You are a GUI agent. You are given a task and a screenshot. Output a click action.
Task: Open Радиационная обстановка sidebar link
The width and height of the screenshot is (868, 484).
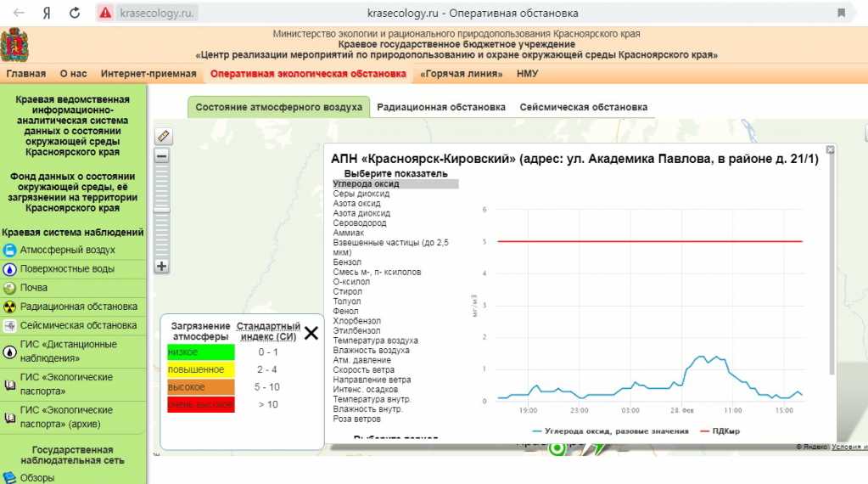click(79, 307)
